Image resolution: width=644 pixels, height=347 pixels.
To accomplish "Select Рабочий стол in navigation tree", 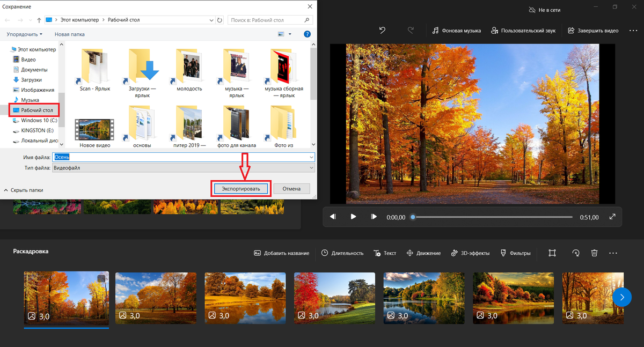I will [34, 110].
